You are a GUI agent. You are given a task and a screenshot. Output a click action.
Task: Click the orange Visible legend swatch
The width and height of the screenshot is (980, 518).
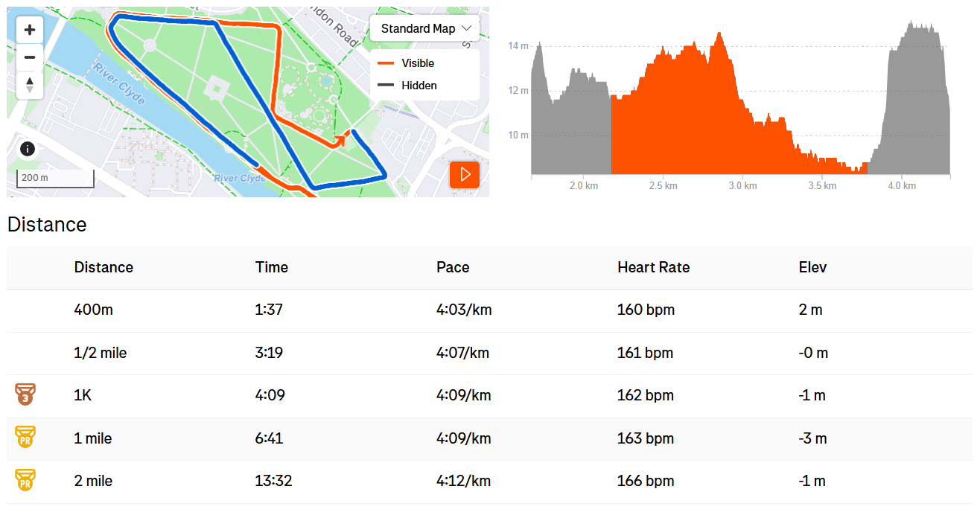386,63
